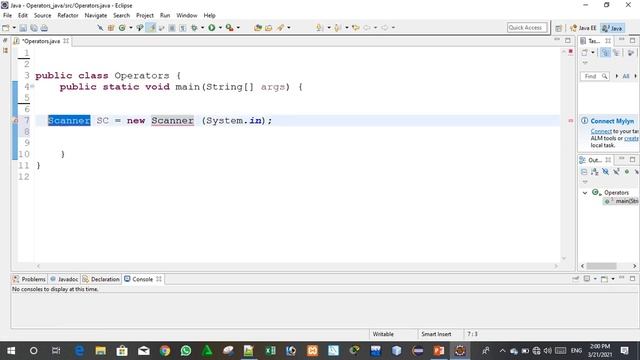This screenshot has width=640, height=360.
Task: Click Sort icon in Outline toolbar
Action: (x=595, y=172)
